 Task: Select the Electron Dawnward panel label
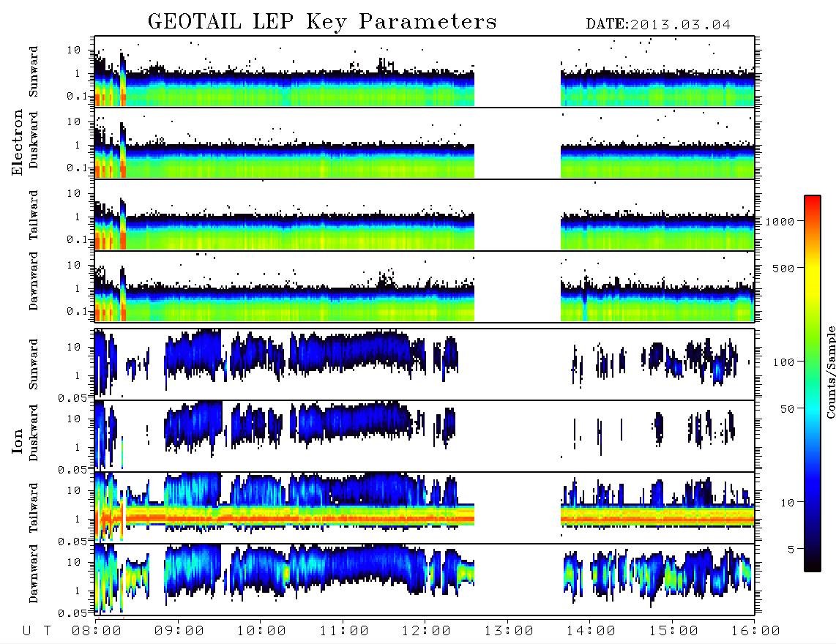(x=34, y=281)
